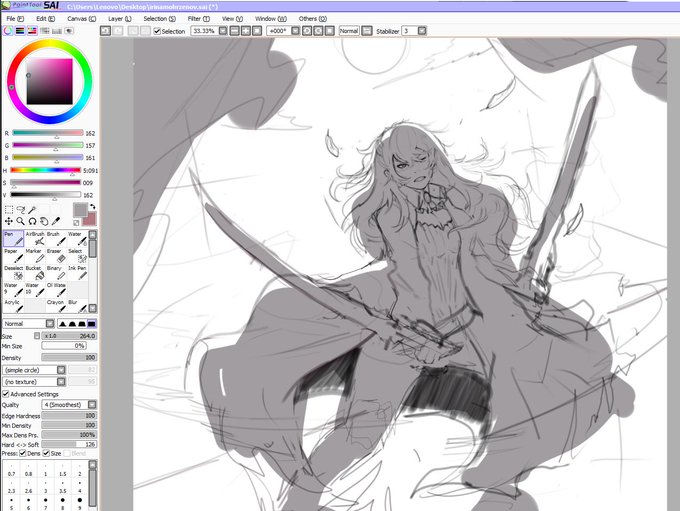Viewport: 680px width, 511px height.
Task: Pick the Blur tool
Action: pos(77,306)
